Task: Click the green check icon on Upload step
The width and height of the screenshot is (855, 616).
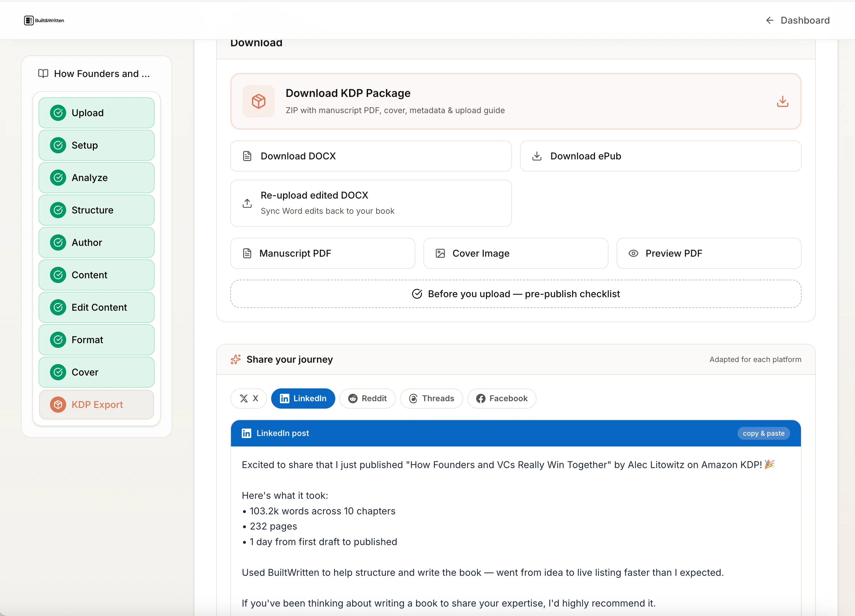Action: (x=58, y=113)
